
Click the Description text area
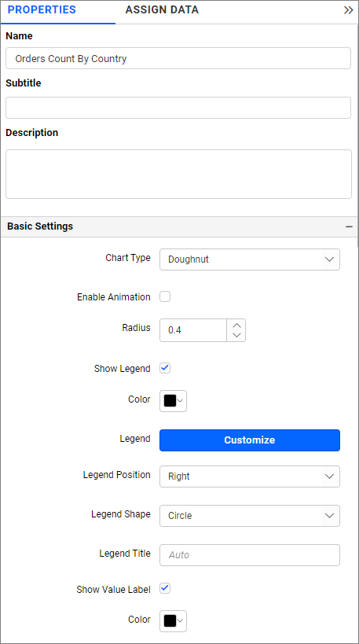click(x=178, y=174)
